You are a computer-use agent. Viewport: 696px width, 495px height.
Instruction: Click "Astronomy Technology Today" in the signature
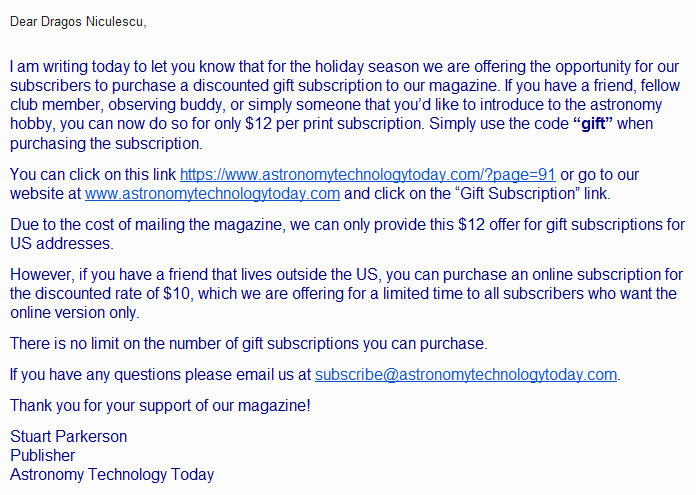tap(112, 474)
